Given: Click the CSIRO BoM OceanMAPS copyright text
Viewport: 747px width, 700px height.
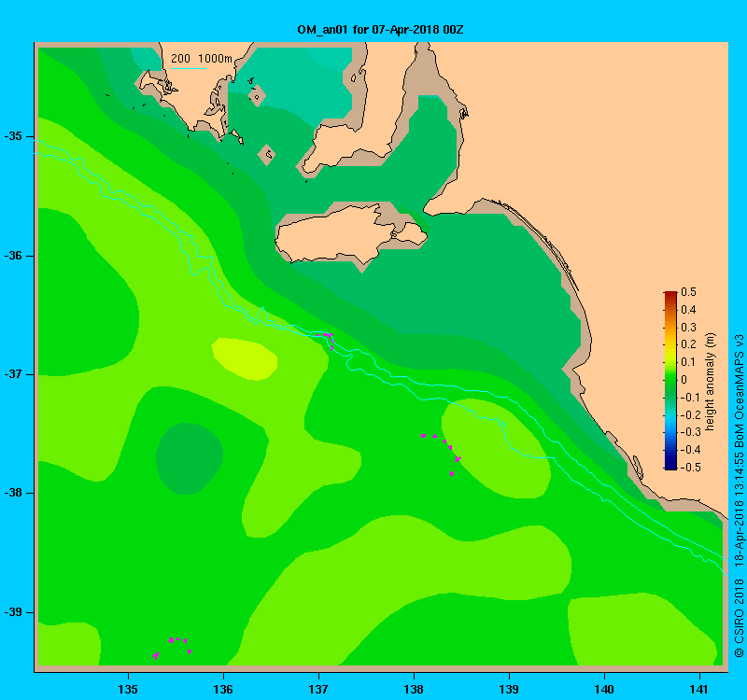Looking at the screenshot, I should 739,496.
